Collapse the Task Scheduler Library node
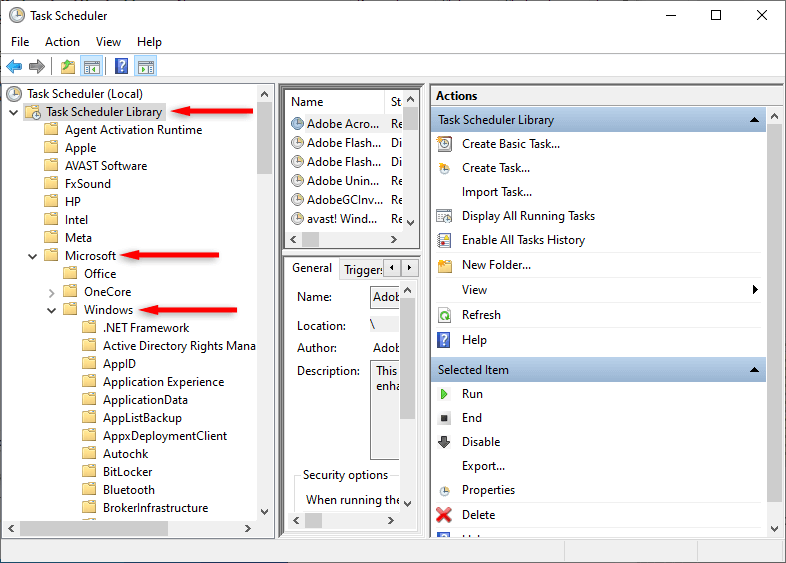Image resolution: width=786 pixels, height=563 pixels. pos(14,113)
